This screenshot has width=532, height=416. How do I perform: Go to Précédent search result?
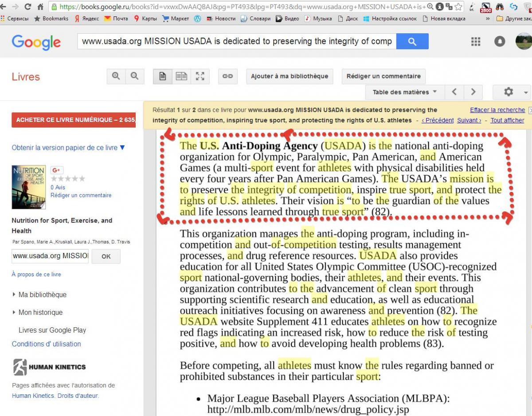[438, 120]
